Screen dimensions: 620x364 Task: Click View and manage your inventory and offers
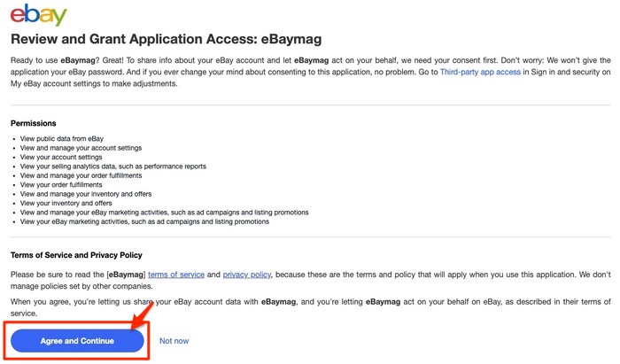[x=82, y=194]
